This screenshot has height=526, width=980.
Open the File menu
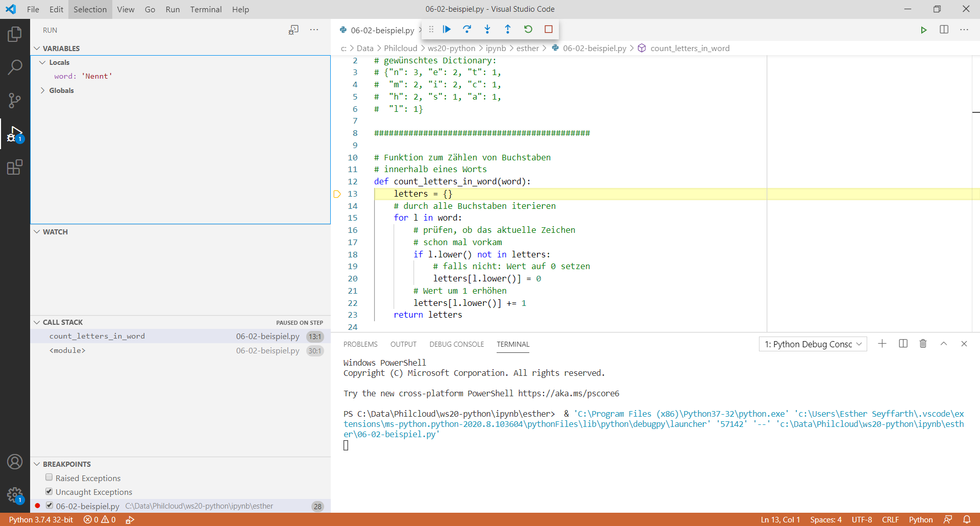click(x=33, y=9)
